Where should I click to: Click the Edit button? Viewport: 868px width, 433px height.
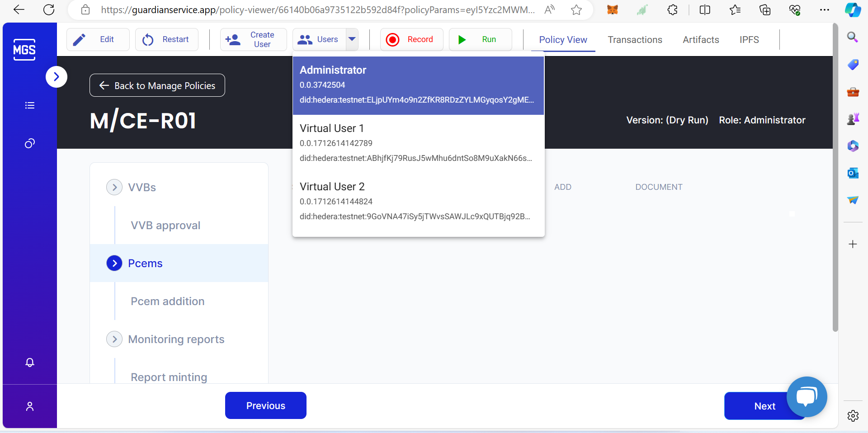coord(98,39)
